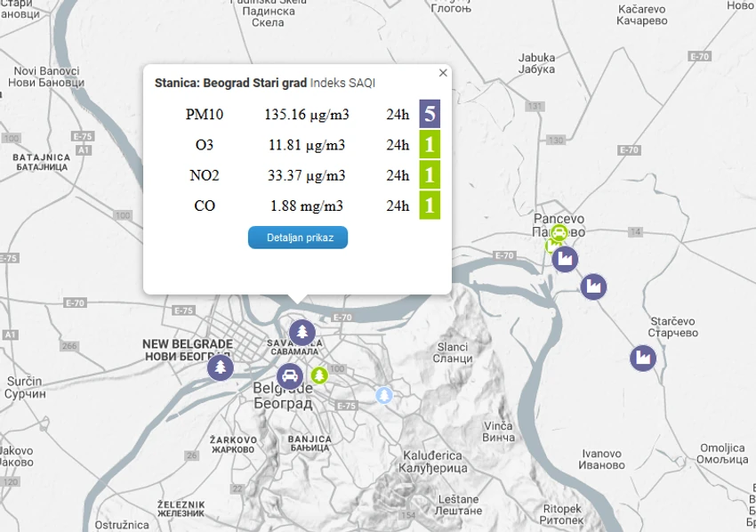The width and height of the screenshot is (756, 532).
Task: Select the factory station marker near Starčevo
Action: [x=643, y=358]
